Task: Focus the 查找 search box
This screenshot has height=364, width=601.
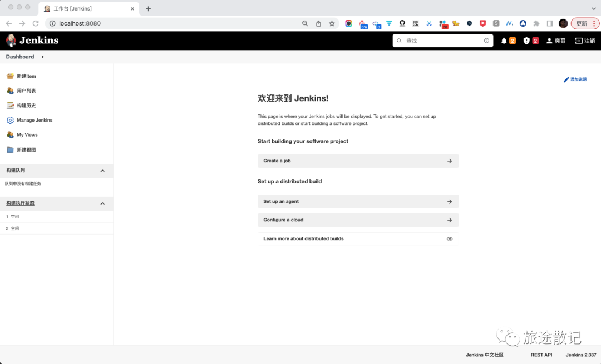Action: [x=443, y=41]
